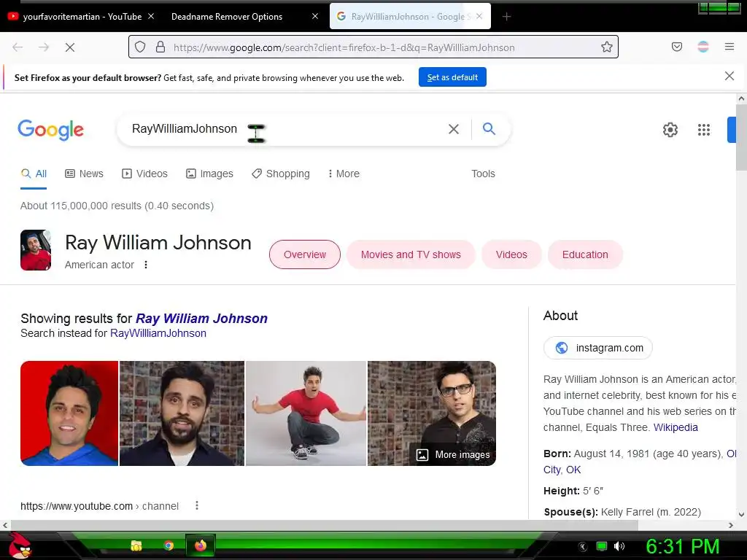This screenshot has height=560, width=747.
Task: Close the yourfavoritemartian YouTube tab
Action: [151, 16]
